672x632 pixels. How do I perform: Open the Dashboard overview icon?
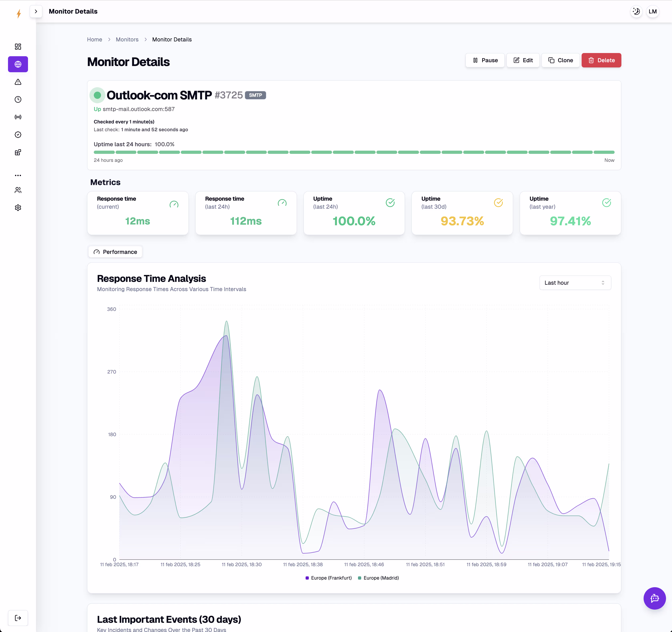[x=18, y=47]
